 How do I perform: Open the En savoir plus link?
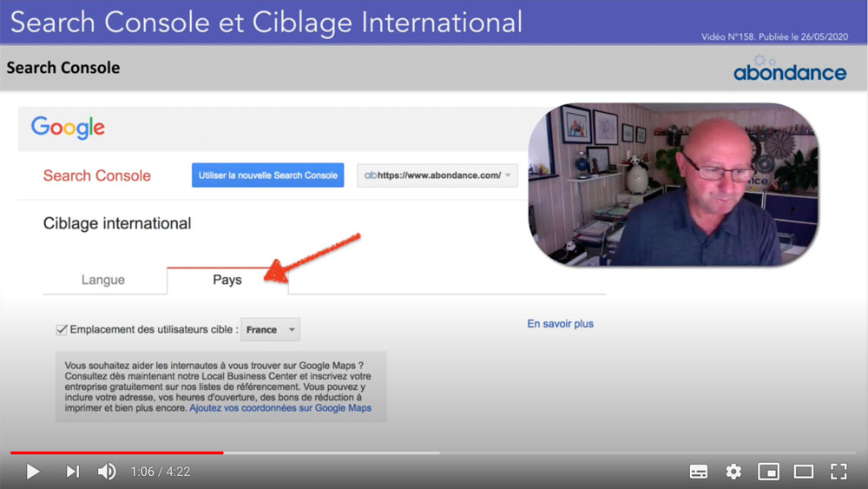[x=560, y=323]
